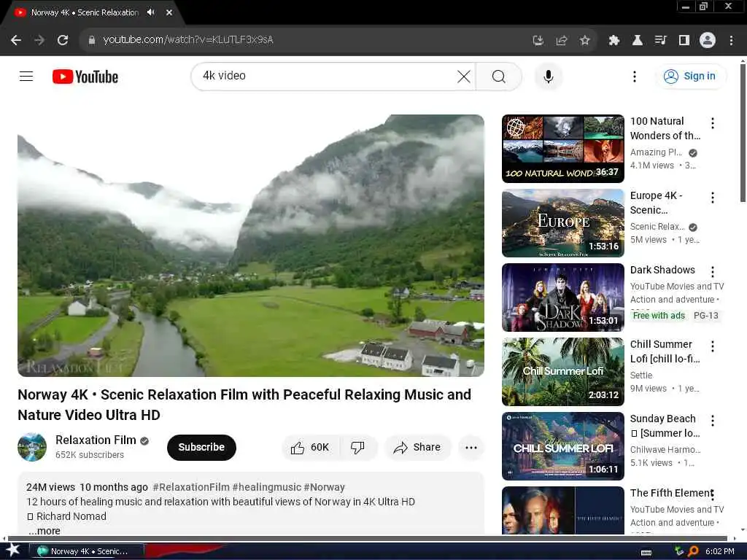Click the flask Chrome Labs icon

point(637,41)
